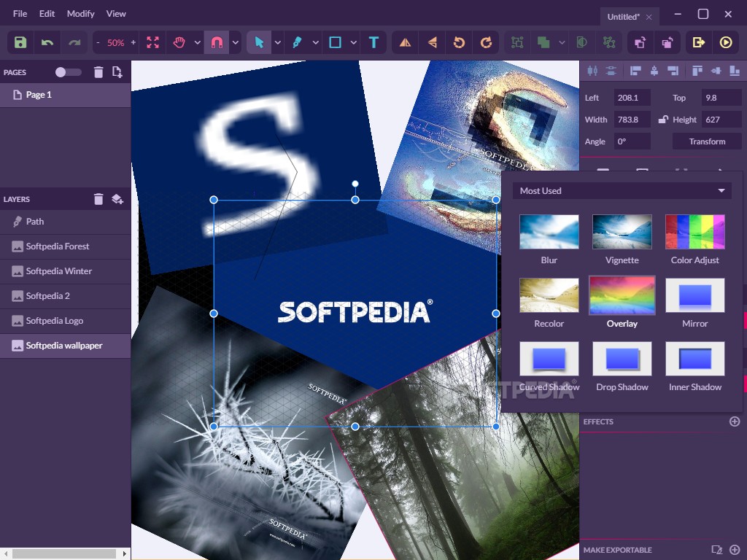Image resolution: width=747 pixels, height=560 pixels.
Task: Delete the selected layer with trash icon
Action: [98, 198]
